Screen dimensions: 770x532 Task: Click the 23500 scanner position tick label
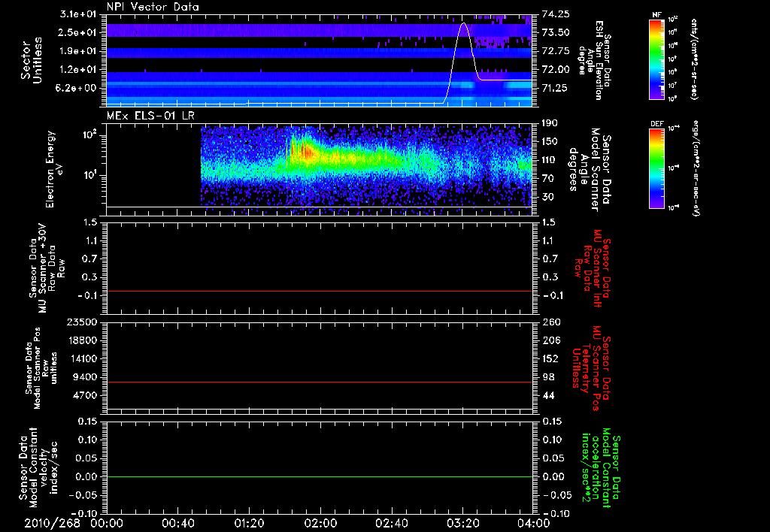click(x=81, y=322)
